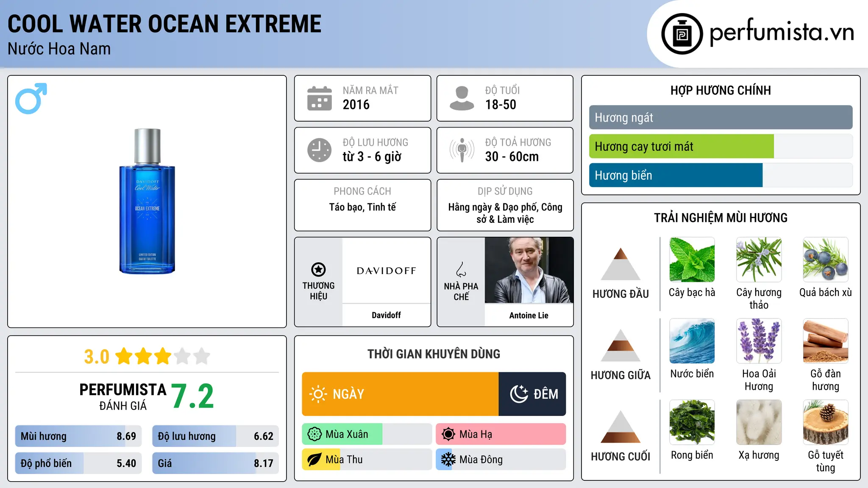
Task: Click the base-note pyramid icon above Hương cuối
Action: [x=620, y=427]
